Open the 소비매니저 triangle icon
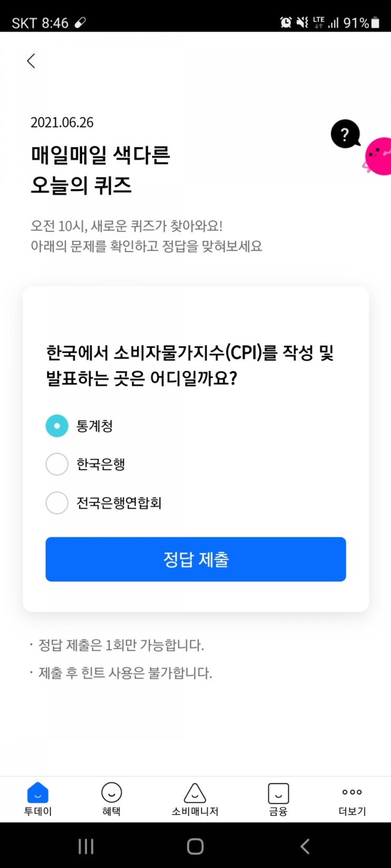The width and height of the screenshot is (391, 868). [x=195, y=793]
